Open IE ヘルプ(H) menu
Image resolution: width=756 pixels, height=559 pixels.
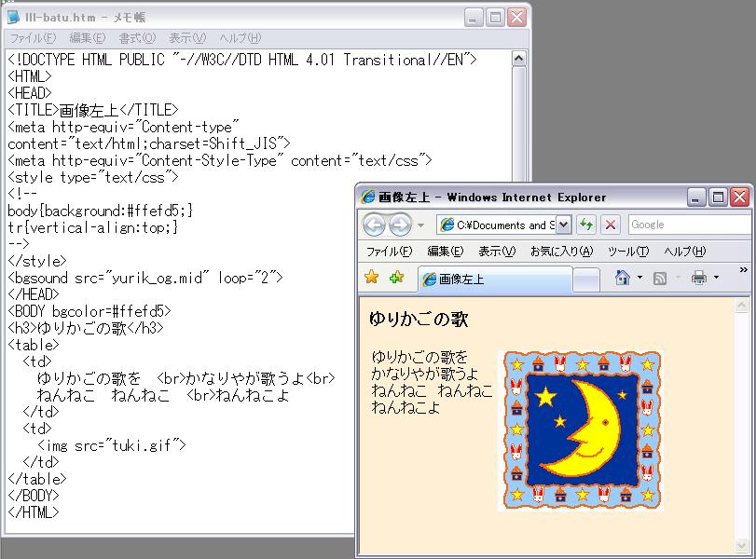click(x=684, y=251)
